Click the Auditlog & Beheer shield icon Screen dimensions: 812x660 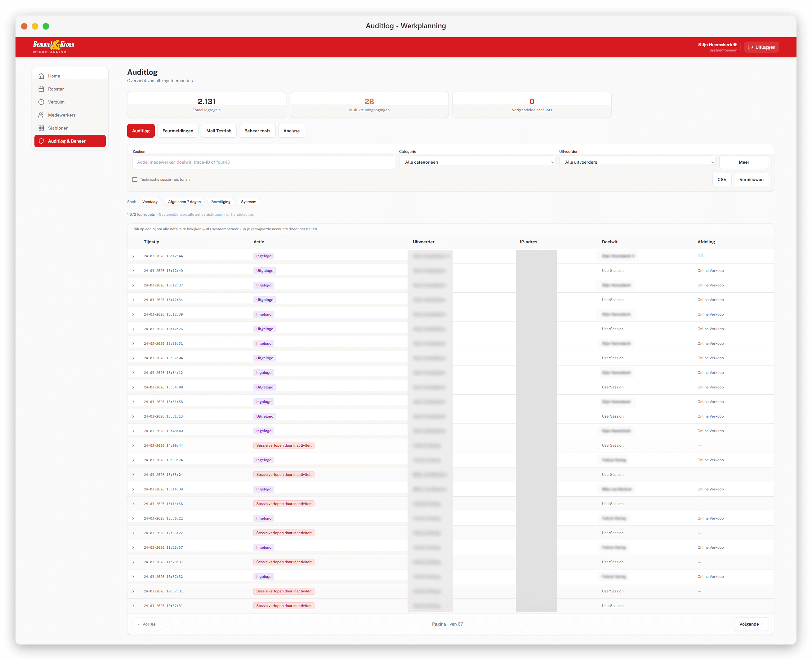41,141
